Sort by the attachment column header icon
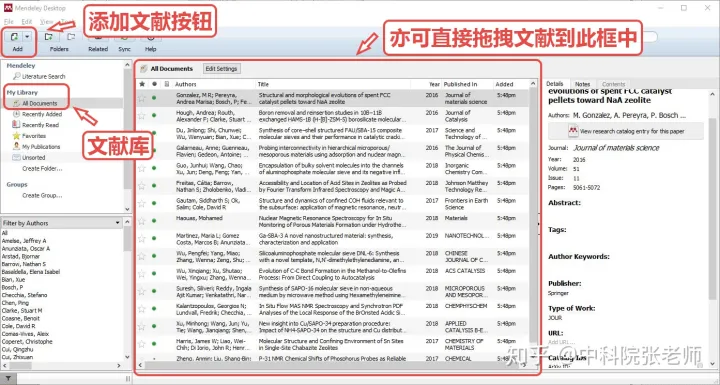The height and width of the screenshot is (385, 720). pos(167,84)
